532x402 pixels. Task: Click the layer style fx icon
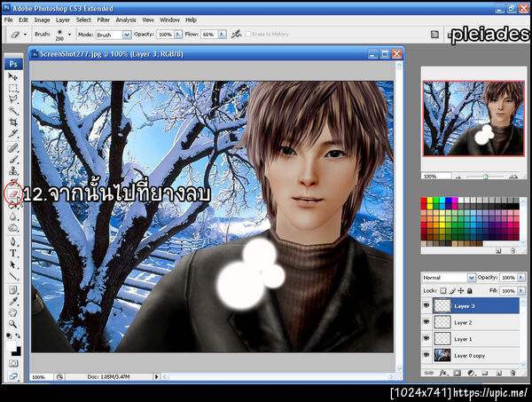click(443, 373)
